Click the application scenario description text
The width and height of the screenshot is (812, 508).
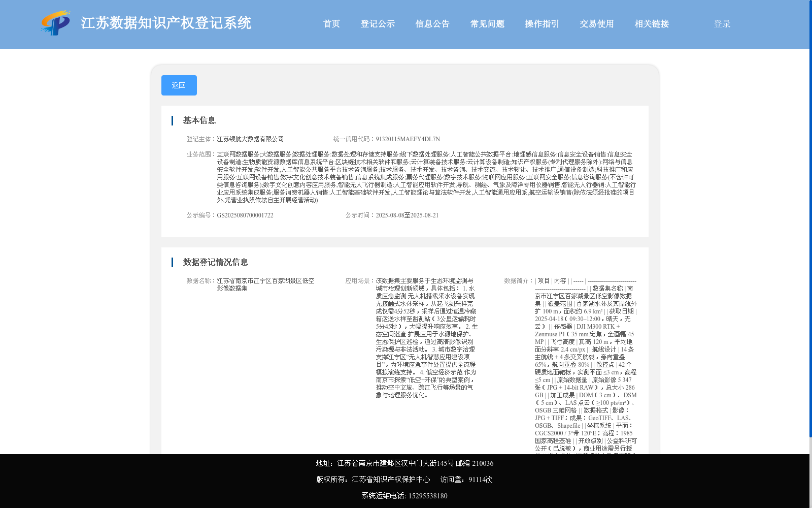[x=426, y=338]
